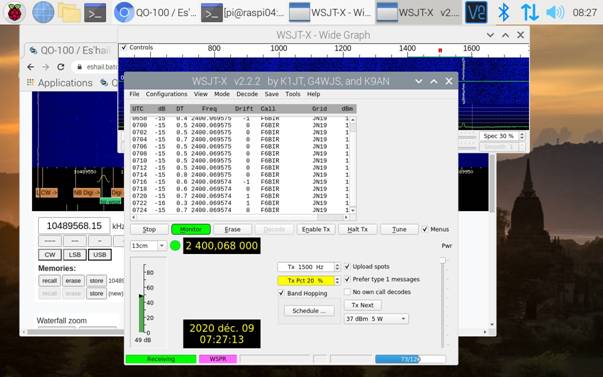The width and height of the screenshot is (603, 377).
Task: Open the file manager folder icon
Action: coord(69,12)
